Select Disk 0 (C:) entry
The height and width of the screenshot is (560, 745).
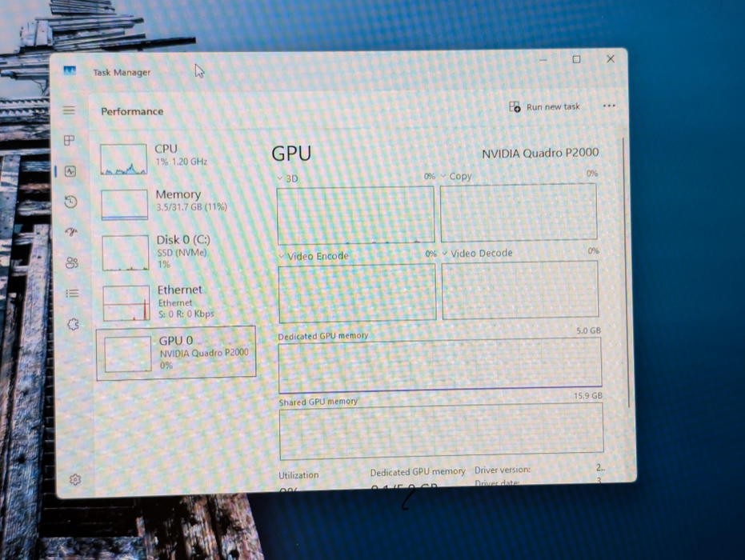point(176,252)
